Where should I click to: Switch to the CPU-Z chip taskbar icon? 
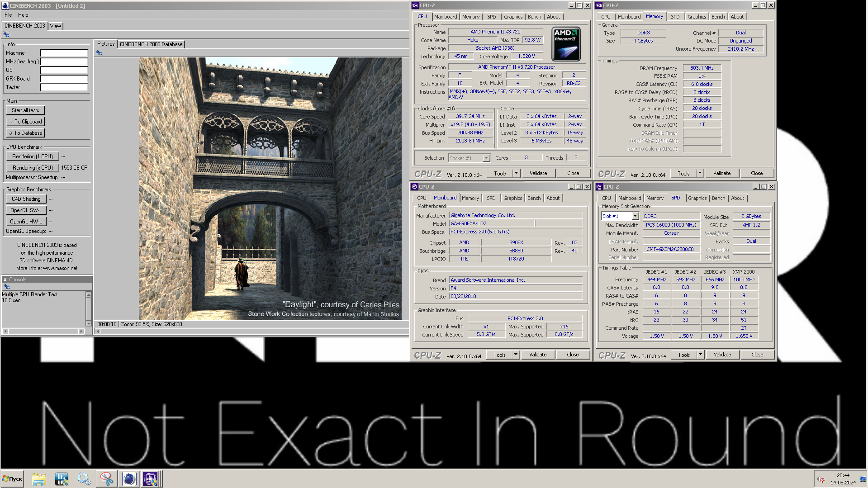[x=150, y=479]
